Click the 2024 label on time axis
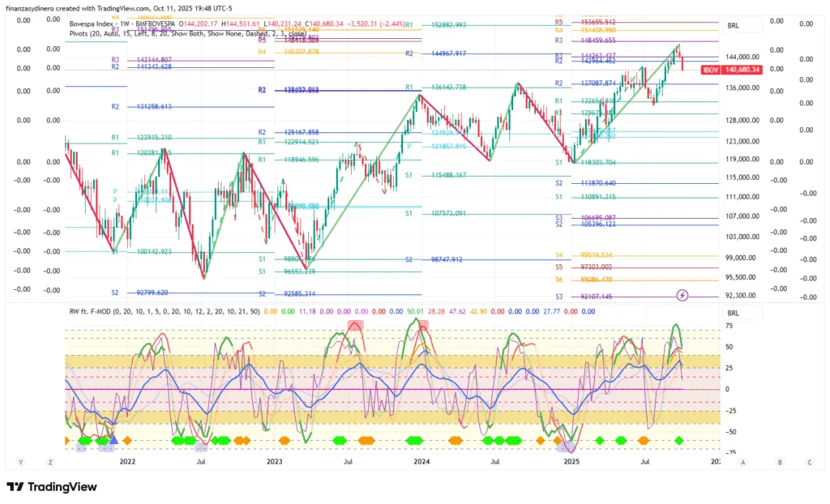The height and width of the screenshot is (504, 830). point(421,462)
